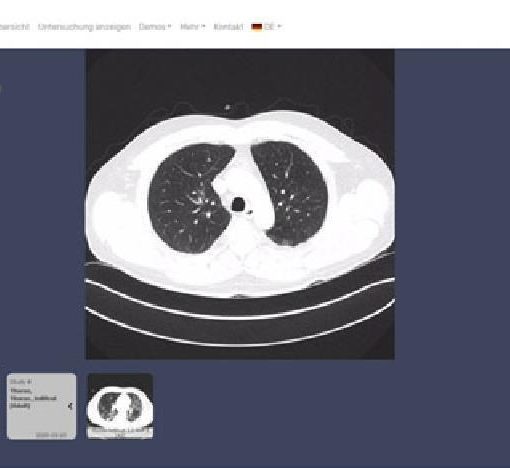Click the study date on study card
The width and height of the screenshot is (510, 468).
51,435
